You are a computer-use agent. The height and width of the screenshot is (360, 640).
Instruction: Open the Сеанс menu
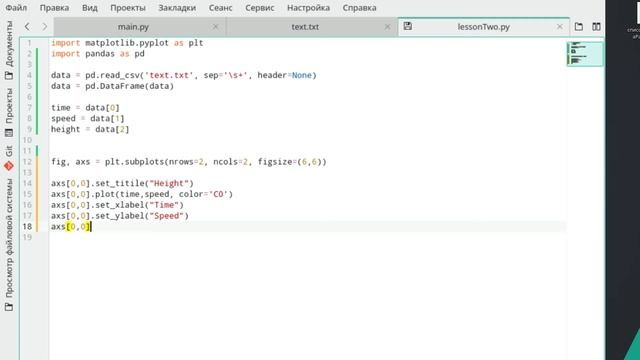[x=220, y=8]
